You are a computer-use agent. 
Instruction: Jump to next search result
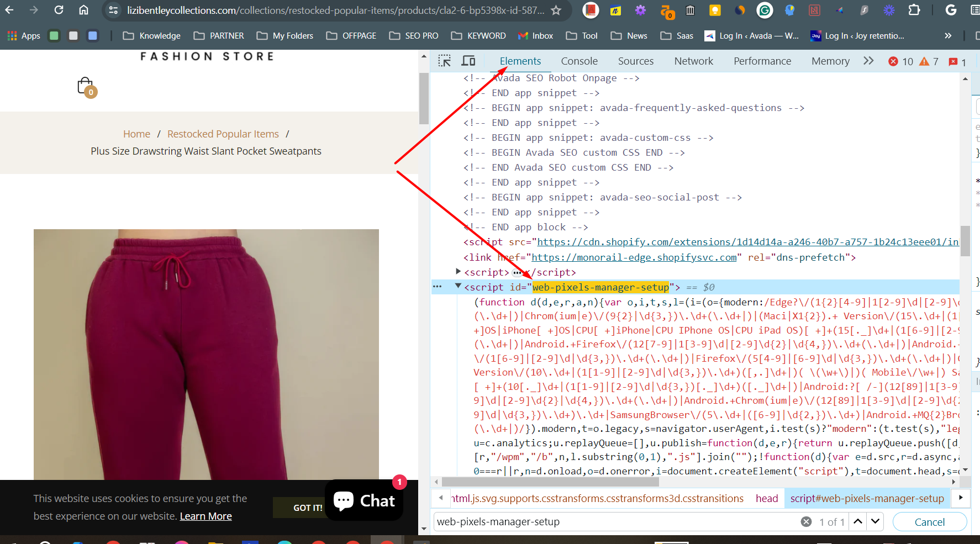876,521
